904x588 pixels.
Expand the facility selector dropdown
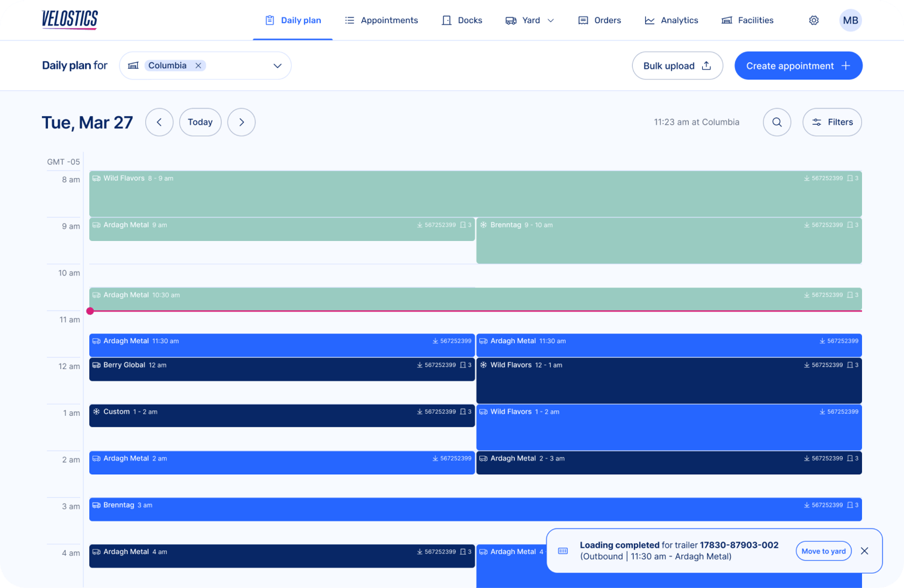pos(277,65)
